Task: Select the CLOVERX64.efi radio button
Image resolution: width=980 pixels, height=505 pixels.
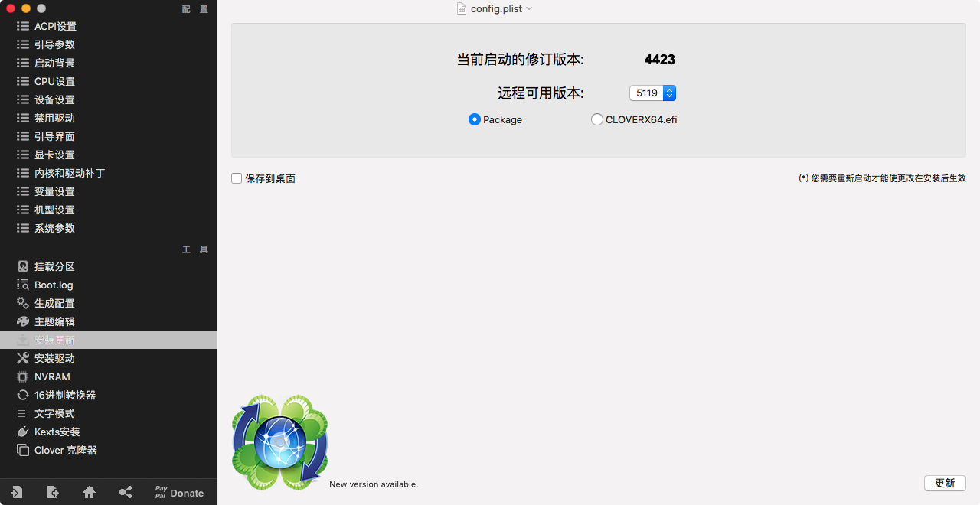Action: click(597, 119)
